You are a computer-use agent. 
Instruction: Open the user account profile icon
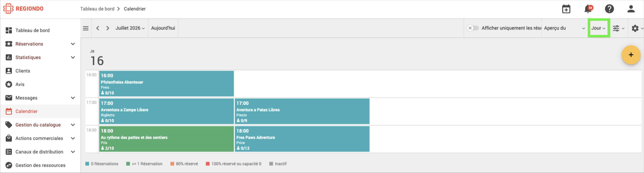click(x=631, y=9)
